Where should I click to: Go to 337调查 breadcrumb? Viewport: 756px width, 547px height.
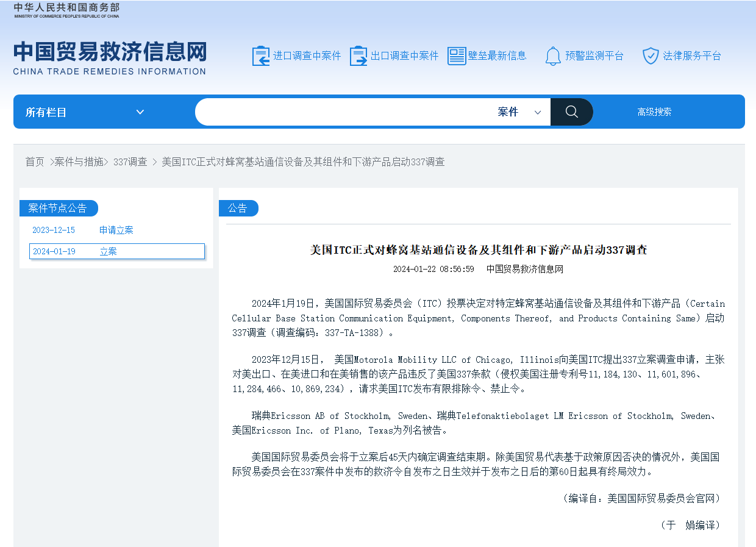pos(130,162)
